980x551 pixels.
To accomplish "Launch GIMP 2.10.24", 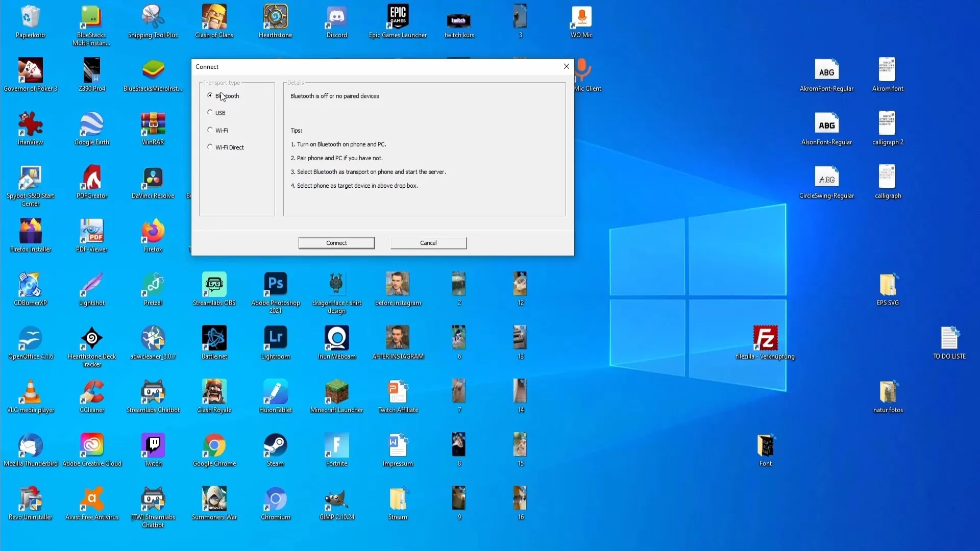I will pos(336,504).
